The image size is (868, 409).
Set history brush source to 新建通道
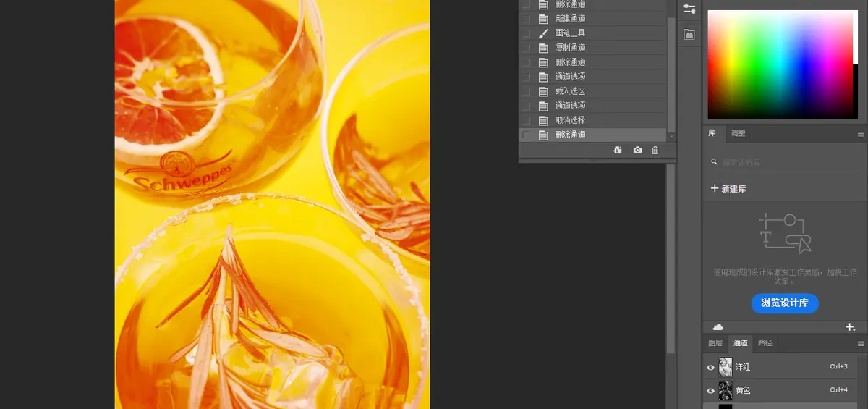coord(526,19)
